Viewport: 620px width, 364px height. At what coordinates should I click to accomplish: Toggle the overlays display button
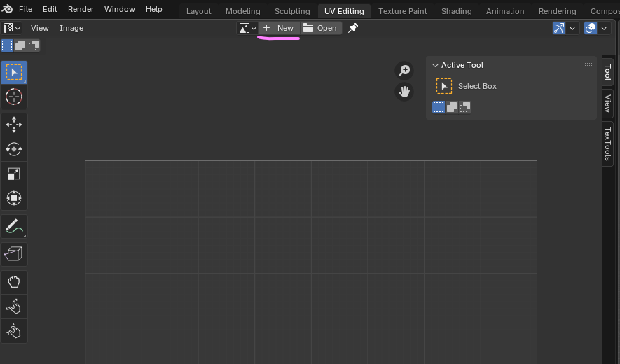[x=591, y=28]
